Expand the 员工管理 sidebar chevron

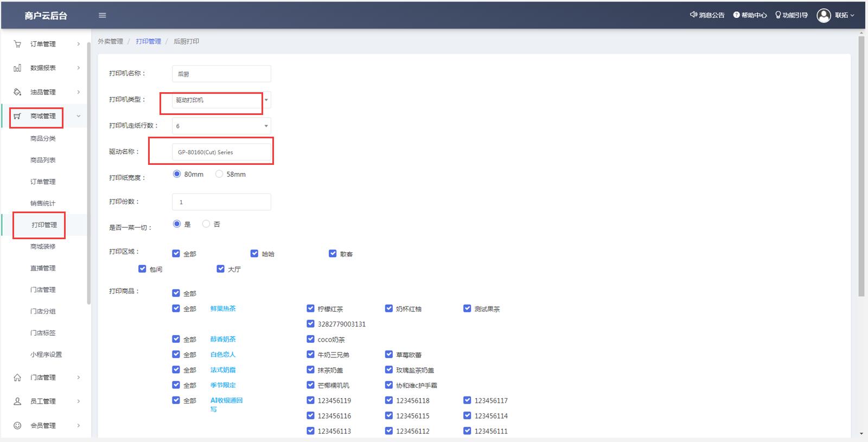pyautogui.click(x=78, y=401)
